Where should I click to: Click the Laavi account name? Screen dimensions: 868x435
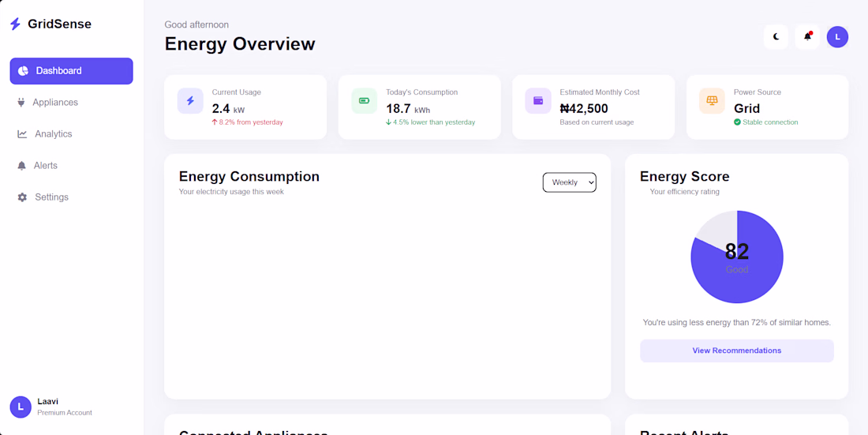[x=48, y=401]
